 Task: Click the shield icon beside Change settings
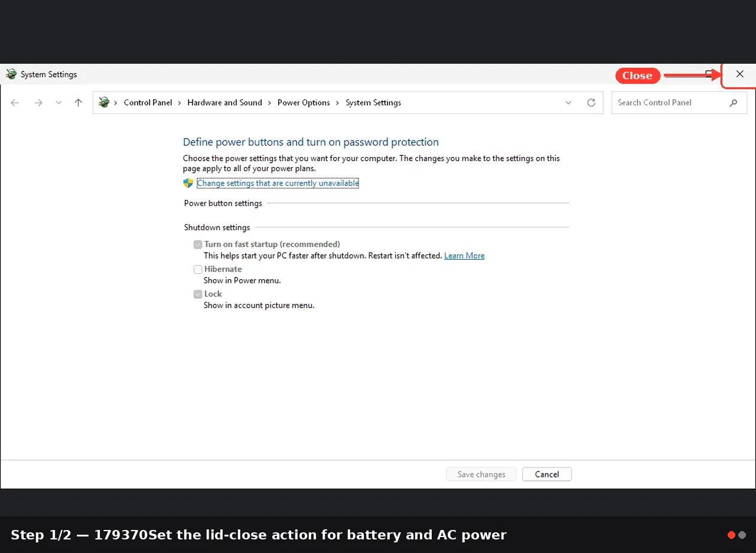click(x=188, y=183)
